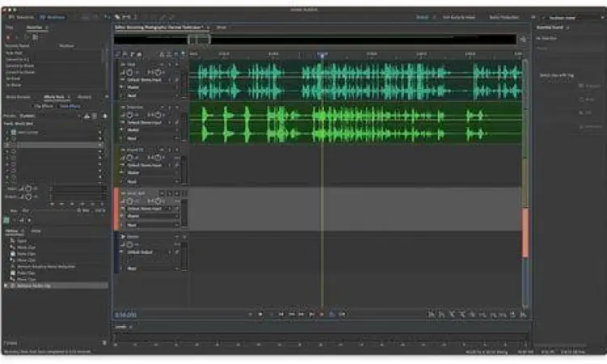607x364 pixels.
Task: Open second track's Default Stereo Input dropdown
Action: [x=150, y=123]
